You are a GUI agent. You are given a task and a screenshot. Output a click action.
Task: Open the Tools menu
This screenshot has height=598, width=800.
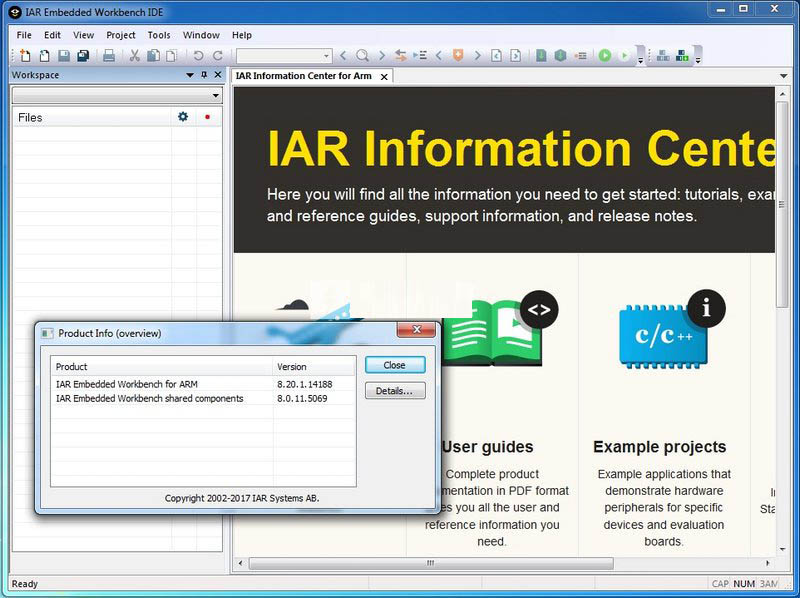coord(159,34)
